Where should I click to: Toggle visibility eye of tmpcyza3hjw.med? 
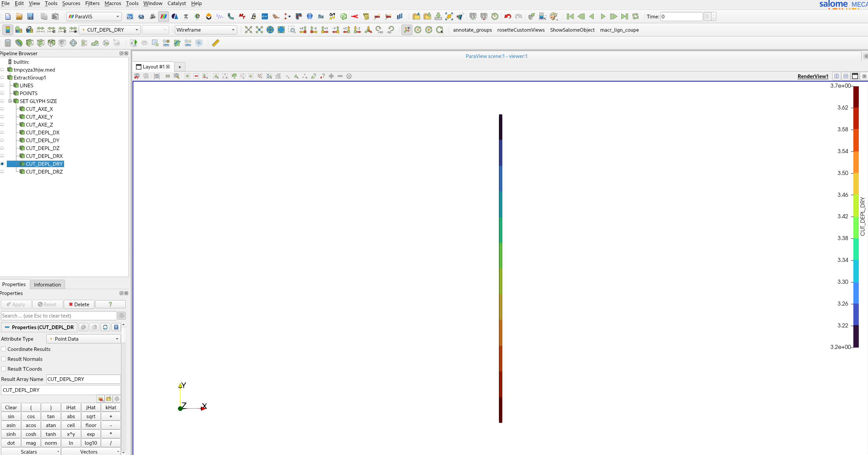pyautogui.click(x=2, y=70)
